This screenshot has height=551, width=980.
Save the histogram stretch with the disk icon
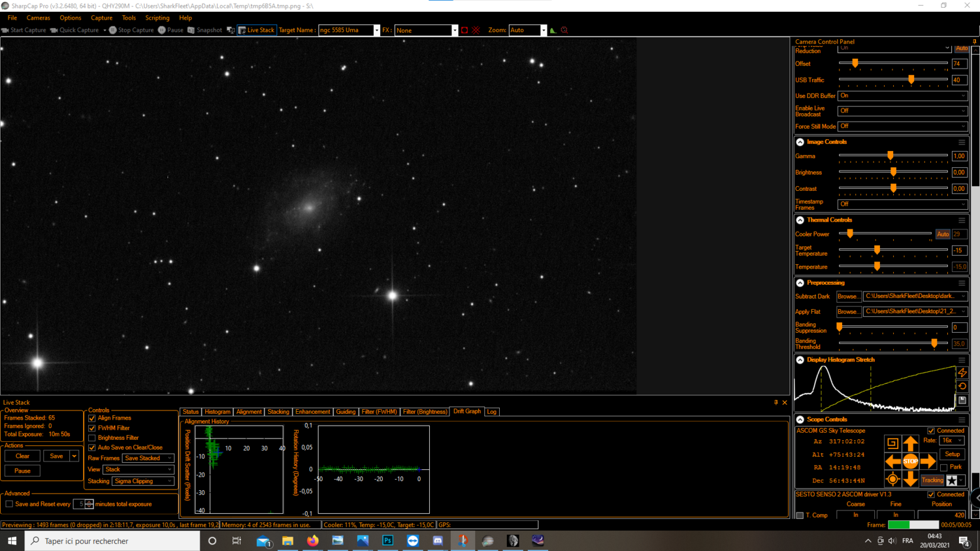[x=962, y=401]
